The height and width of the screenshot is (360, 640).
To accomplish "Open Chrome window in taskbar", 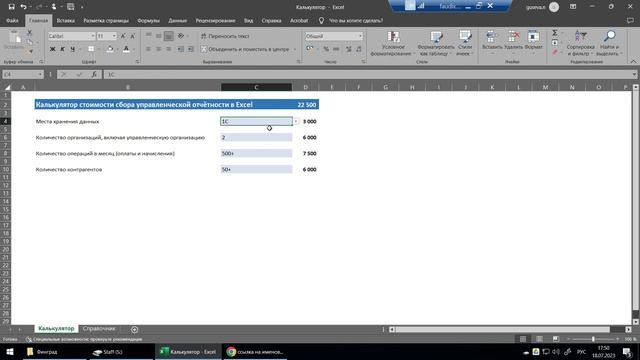I will 255,352.
